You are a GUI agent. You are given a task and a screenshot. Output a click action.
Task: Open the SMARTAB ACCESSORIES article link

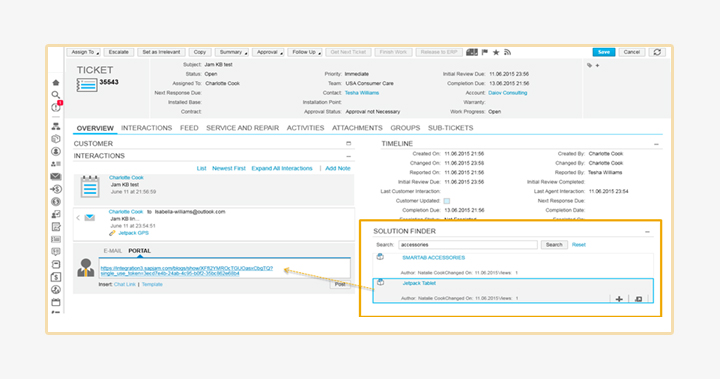pos(433,258)
